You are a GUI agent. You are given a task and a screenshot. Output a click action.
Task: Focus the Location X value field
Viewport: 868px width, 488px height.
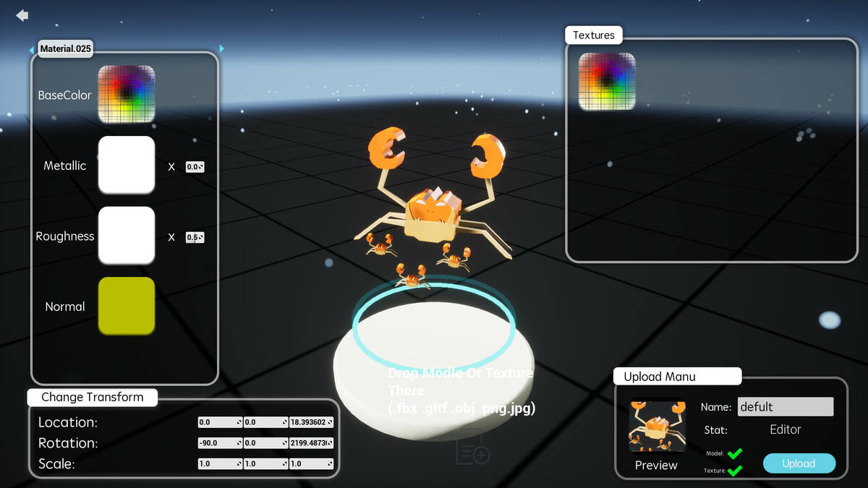pyautogui.click(x=220, y=422)
